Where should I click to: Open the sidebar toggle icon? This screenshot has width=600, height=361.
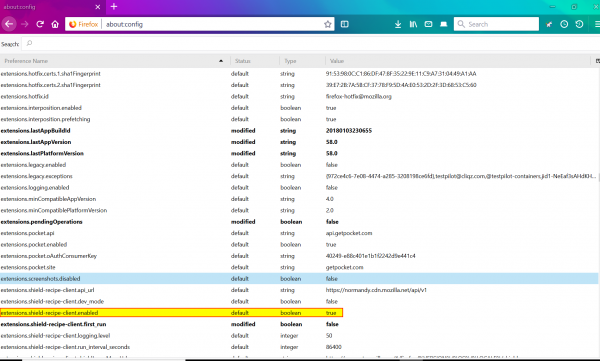coord(344,24)
